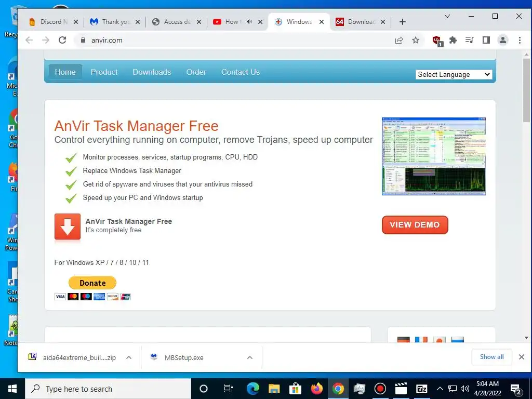Image resolution: width=532 pixels, height=399 pixels.
Task: Expand options for MBSetup.exe download
Action: (250, 357)
